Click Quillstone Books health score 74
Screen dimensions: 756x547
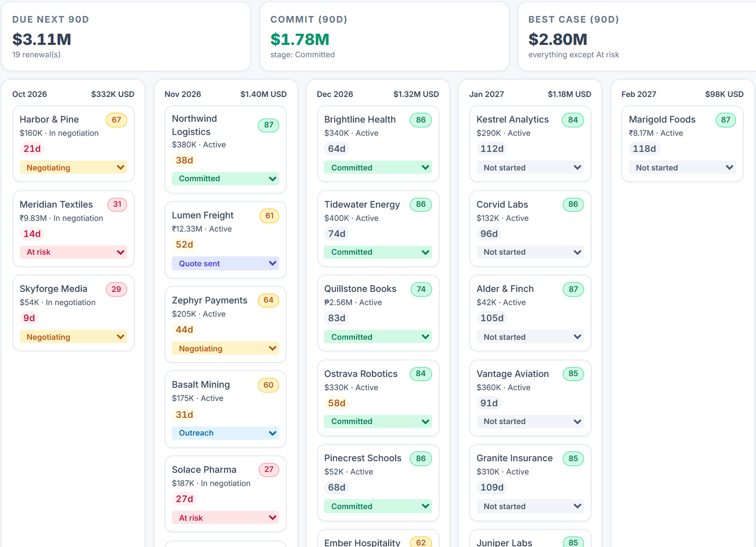(421, 289)
